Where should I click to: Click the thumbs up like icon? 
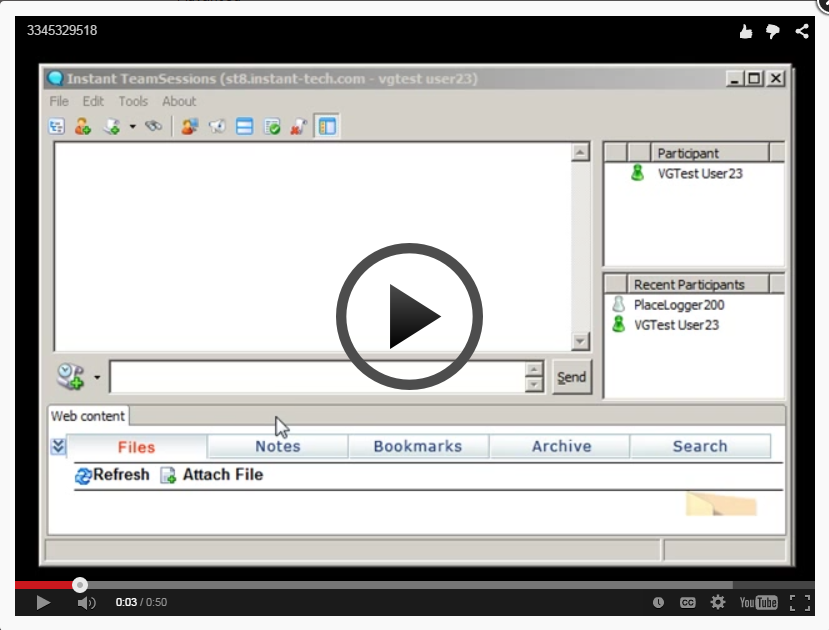tap(745, 32)
